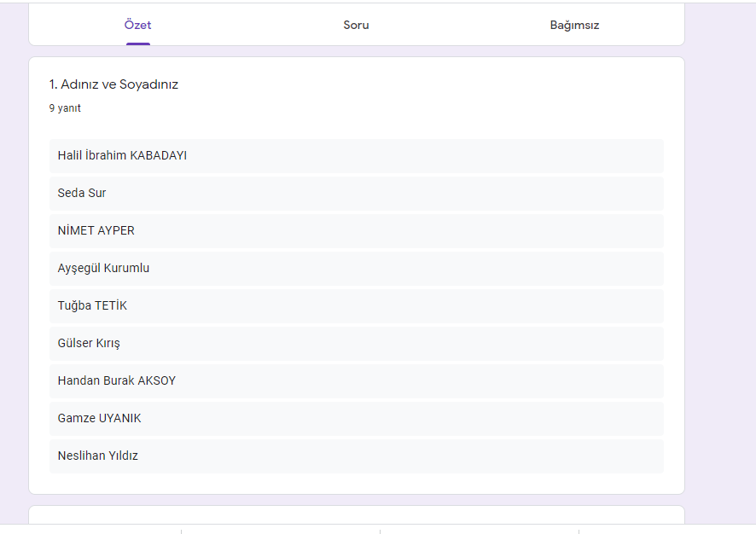
Task: Click the question title Adınız ve Soyadınız
Action: coord(113,84)
